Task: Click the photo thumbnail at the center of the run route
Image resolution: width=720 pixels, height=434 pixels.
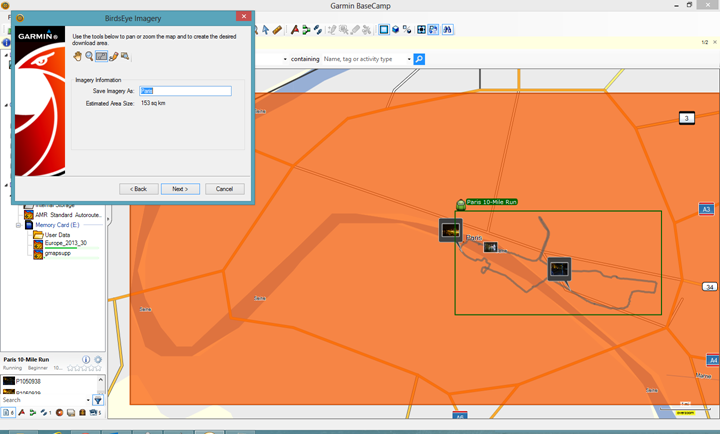Action: 559,269
